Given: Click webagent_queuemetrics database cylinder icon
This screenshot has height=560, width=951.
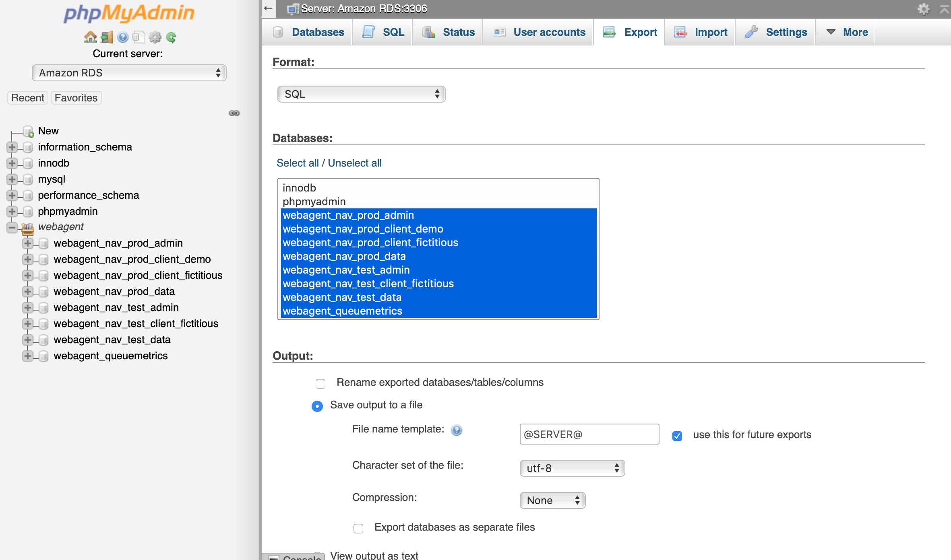Looking at the screenshot, I should [43, 356].
